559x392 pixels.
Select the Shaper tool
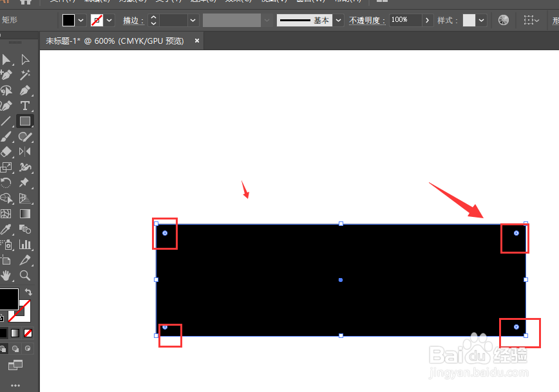25,137
